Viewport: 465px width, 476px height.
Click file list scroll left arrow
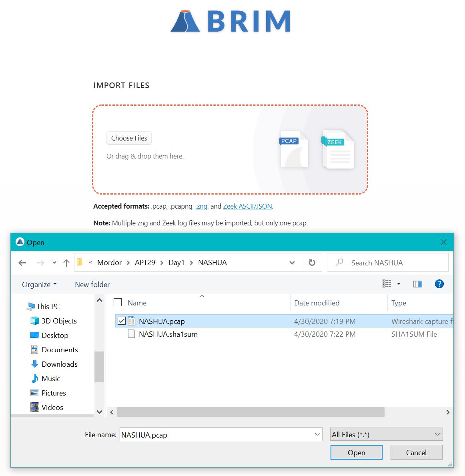tap(112, 412)
